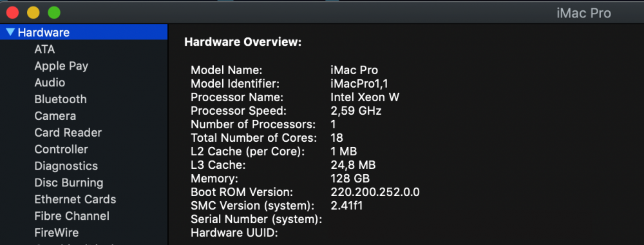The height and width of the screenshot is (245, 644).
Task: Click Boot ROM Version 220.200.252.0.0
Action: pos(375,192)
